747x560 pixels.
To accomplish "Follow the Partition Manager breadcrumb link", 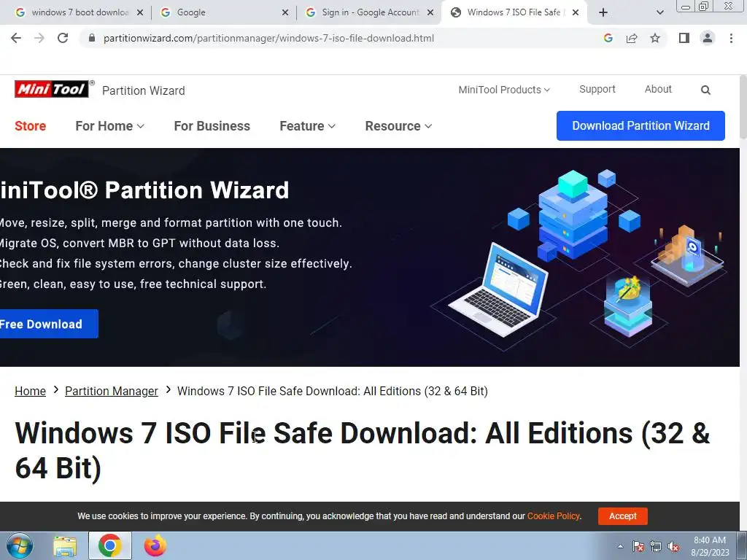I will coord(111,391).
